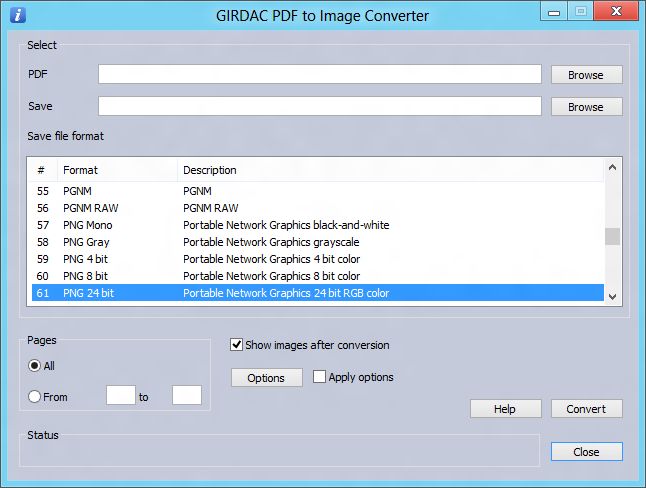This screenshot has width=646, height=488.
Task: Click the Portable Network Graphics grayscale description
Action: pos(271,242)
